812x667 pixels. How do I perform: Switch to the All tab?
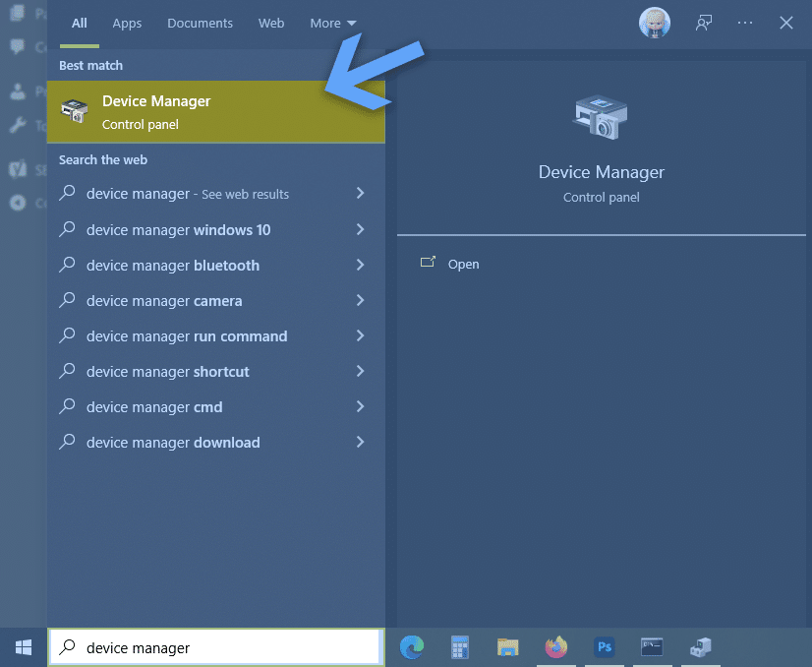pos(80,24)
